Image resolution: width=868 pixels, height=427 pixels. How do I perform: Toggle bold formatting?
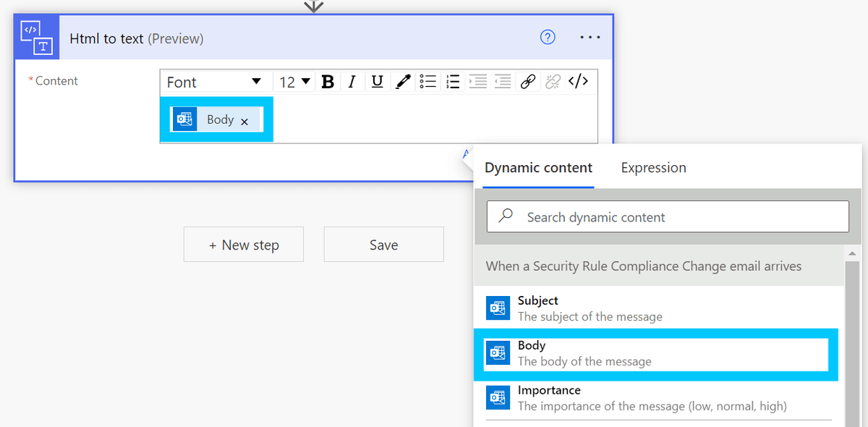point(328,82)
